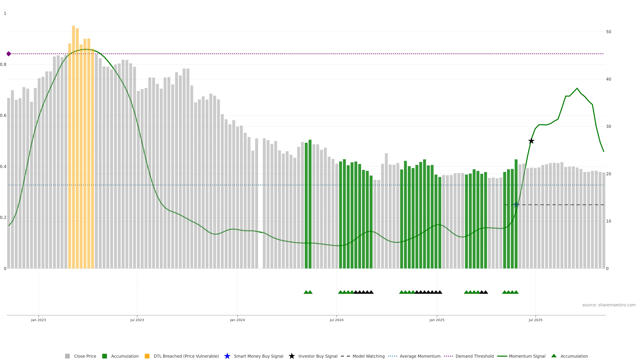Click the black Investor Buy Signal star on chart
Image resolution: width=644 pixels, height=362 pixels.
(x=531, y=141)
